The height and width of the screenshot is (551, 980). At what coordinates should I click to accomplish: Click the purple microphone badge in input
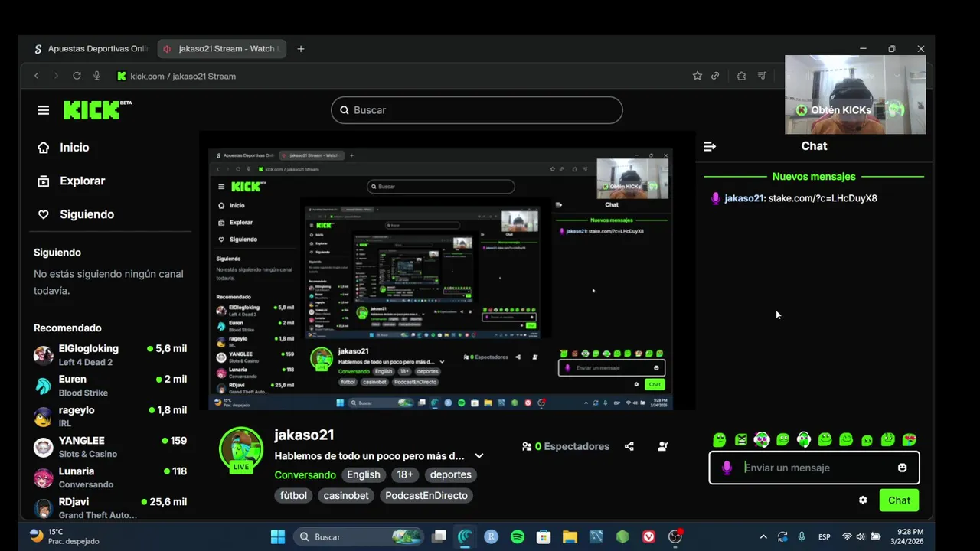727,468
